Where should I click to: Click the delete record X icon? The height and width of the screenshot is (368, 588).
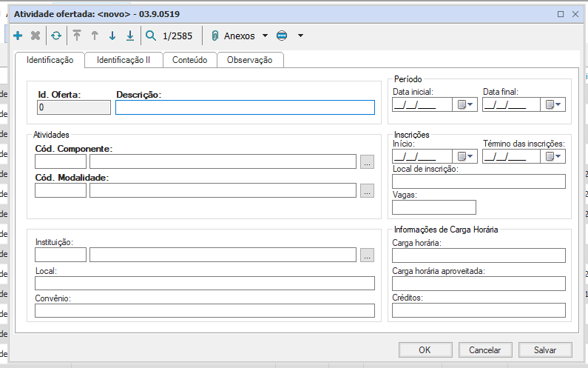click(36, 36)
